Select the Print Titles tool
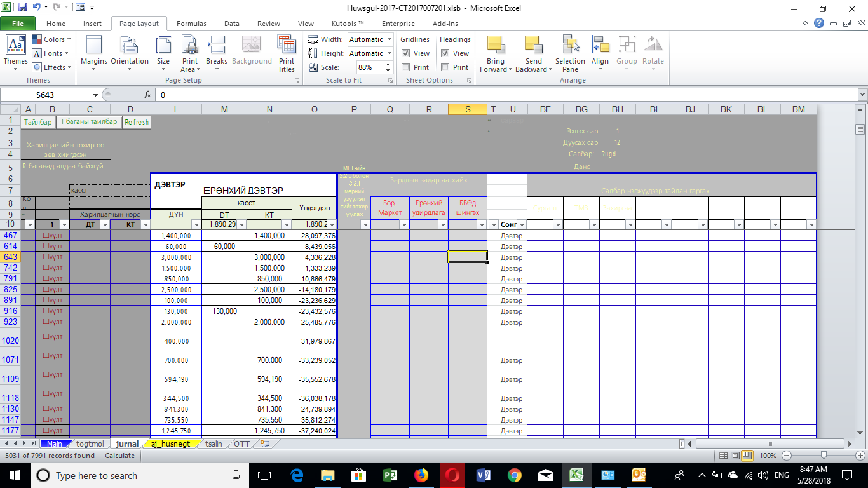 click(x=287, y=53)
